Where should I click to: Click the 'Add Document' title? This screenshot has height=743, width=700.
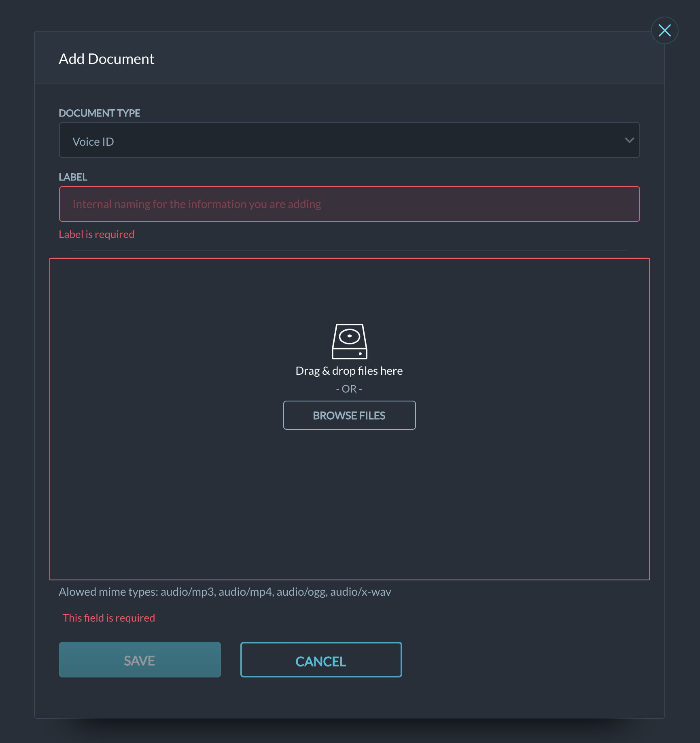[x=106, y=59]
